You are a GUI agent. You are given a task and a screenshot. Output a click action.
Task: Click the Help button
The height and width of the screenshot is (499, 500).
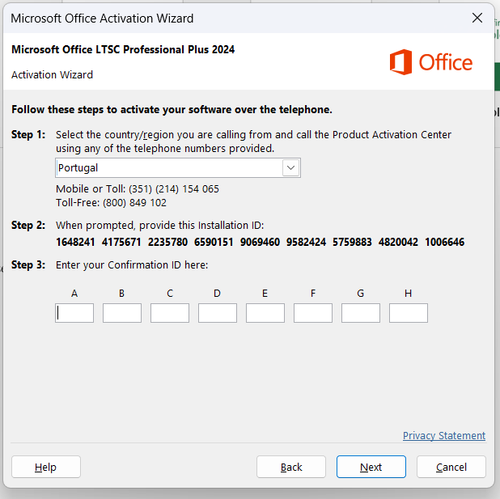click(x=46, y=467)
